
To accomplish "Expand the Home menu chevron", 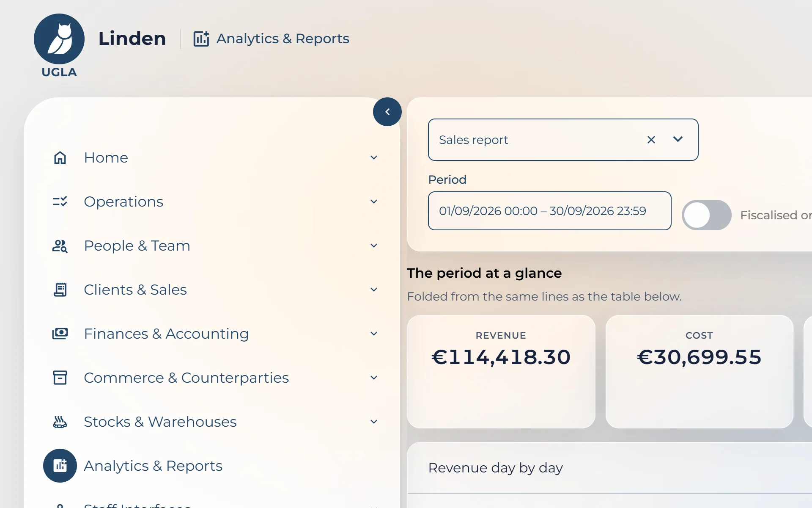I will (374, 157).
